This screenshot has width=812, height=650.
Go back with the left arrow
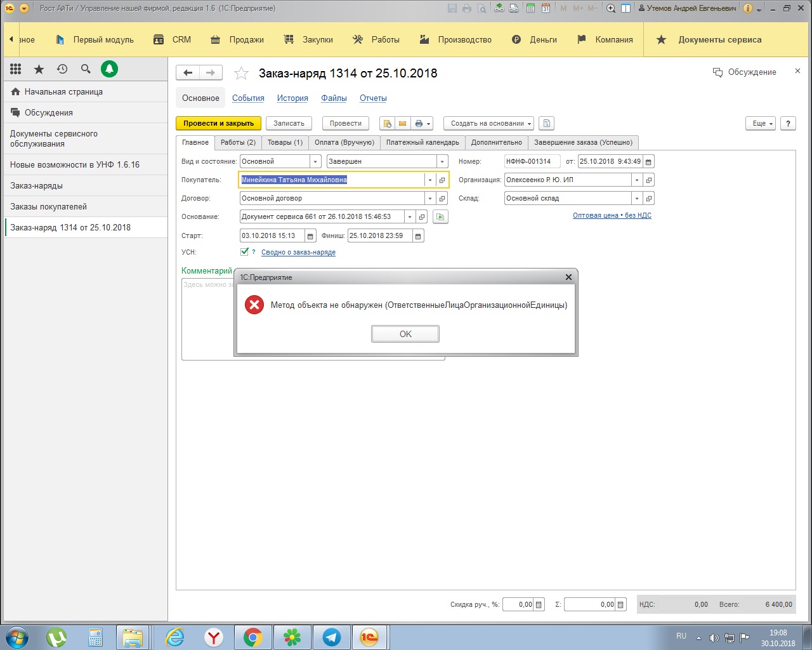click(188, 73)
